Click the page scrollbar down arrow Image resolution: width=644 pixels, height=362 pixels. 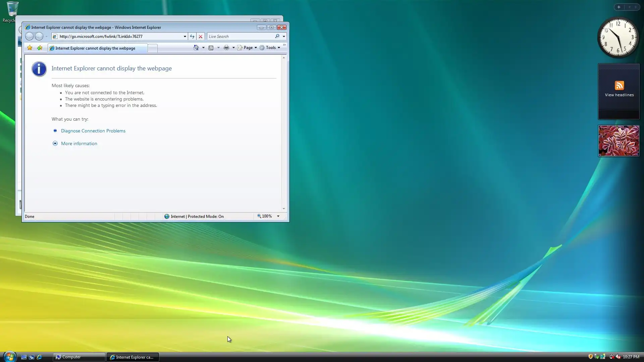pos(284,208)
